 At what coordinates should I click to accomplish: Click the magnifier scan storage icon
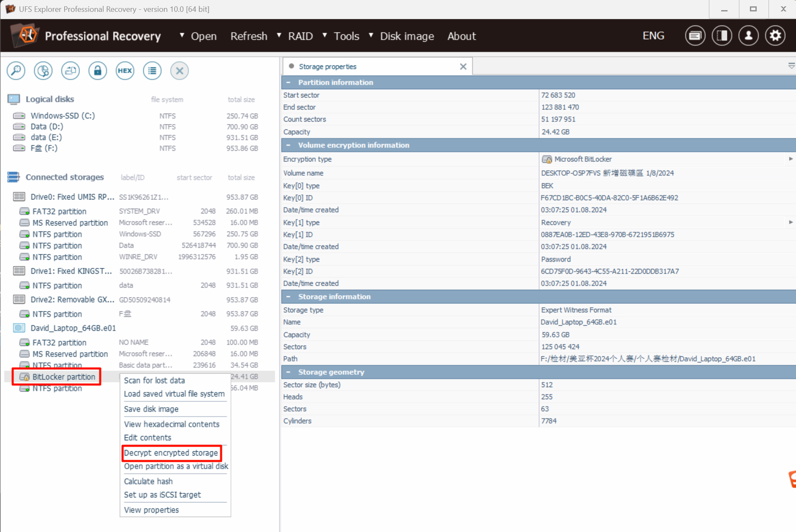16,71
